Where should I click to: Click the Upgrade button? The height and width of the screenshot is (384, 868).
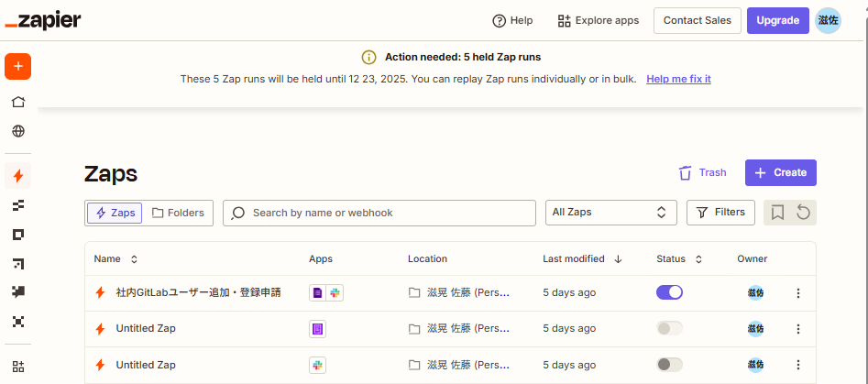777,20
